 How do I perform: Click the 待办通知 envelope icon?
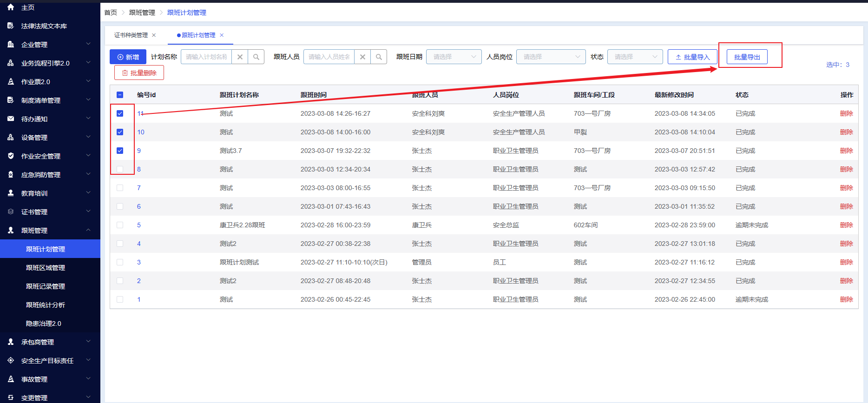point(11,119)
